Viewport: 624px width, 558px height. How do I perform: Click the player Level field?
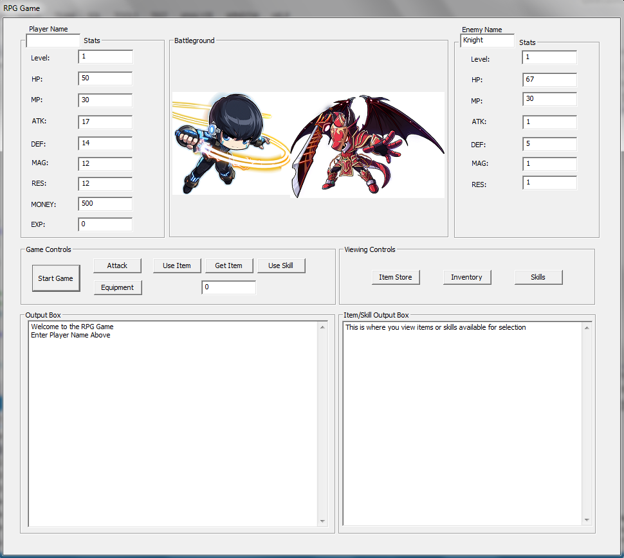(105, 57)
